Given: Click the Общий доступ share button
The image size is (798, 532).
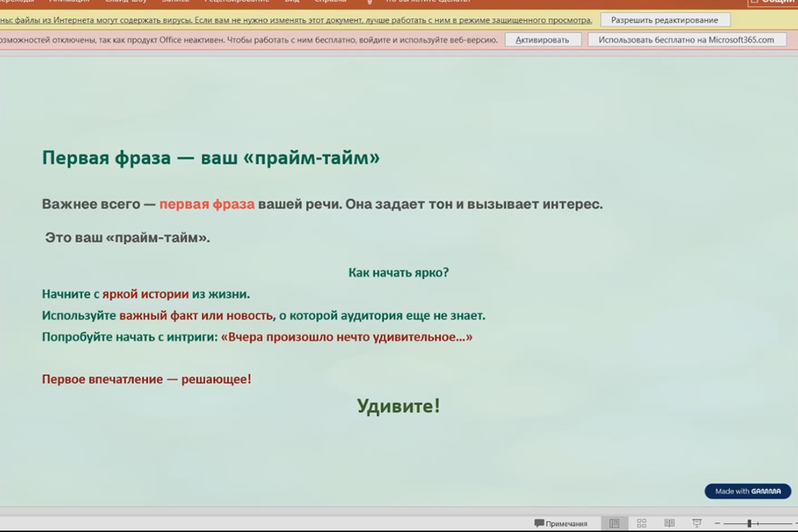Looking at the screenshot, I should point(770,2).
